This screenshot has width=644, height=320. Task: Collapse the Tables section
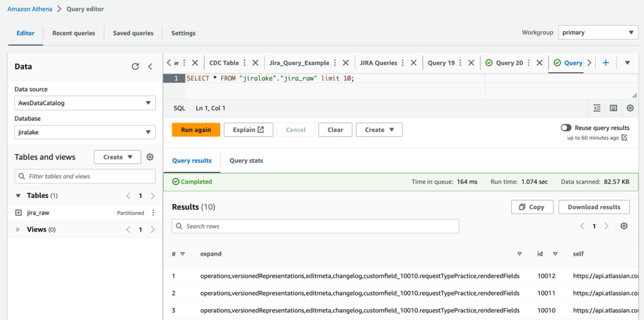coord(18,196)
